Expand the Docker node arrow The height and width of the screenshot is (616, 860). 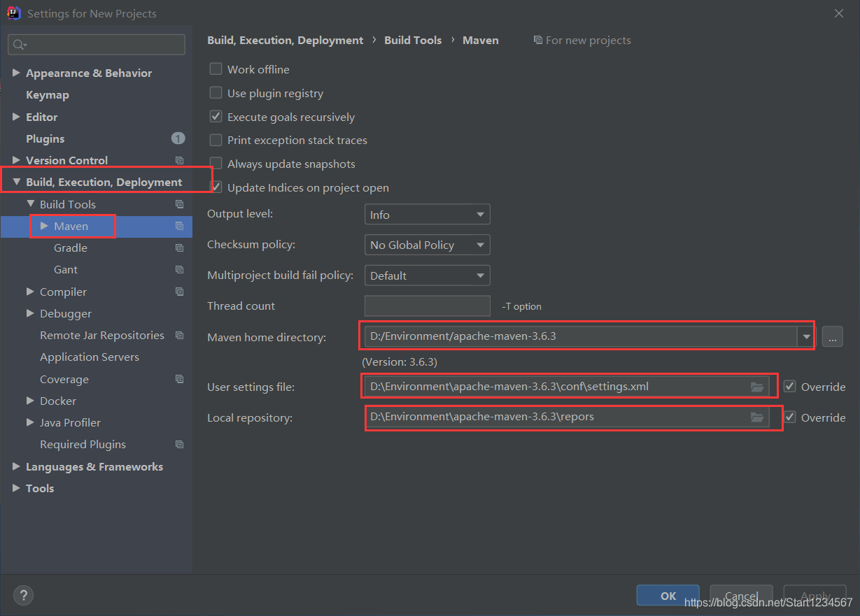pos(30,401)
